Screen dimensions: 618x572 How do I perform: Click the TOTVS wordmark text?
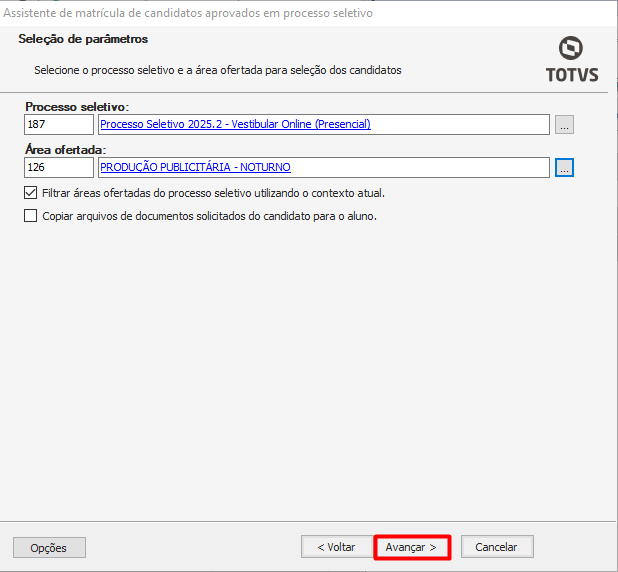click(572, 75)
